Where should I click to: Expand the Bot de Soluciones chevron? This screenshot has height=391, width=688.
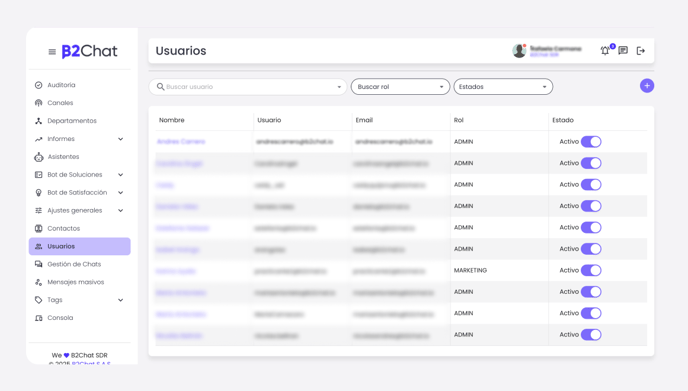tap(121, 175)
